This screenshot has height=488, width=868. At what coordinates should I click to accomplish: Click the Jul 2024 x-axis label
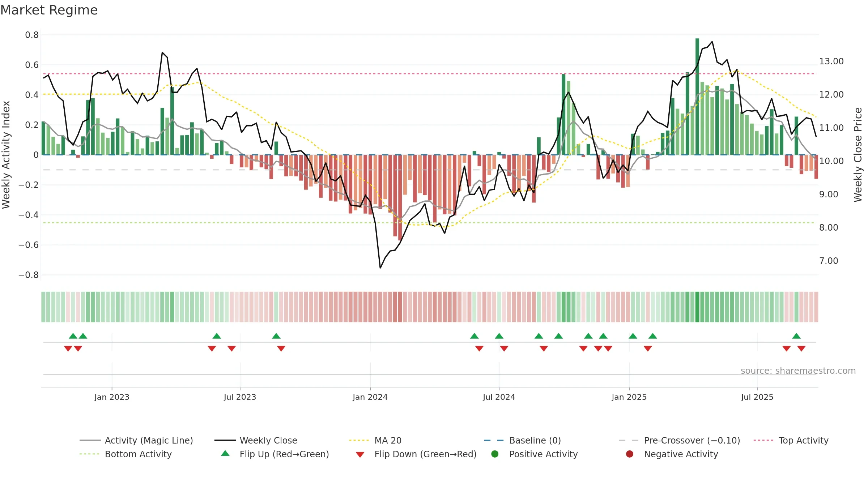tap(499, 397)
